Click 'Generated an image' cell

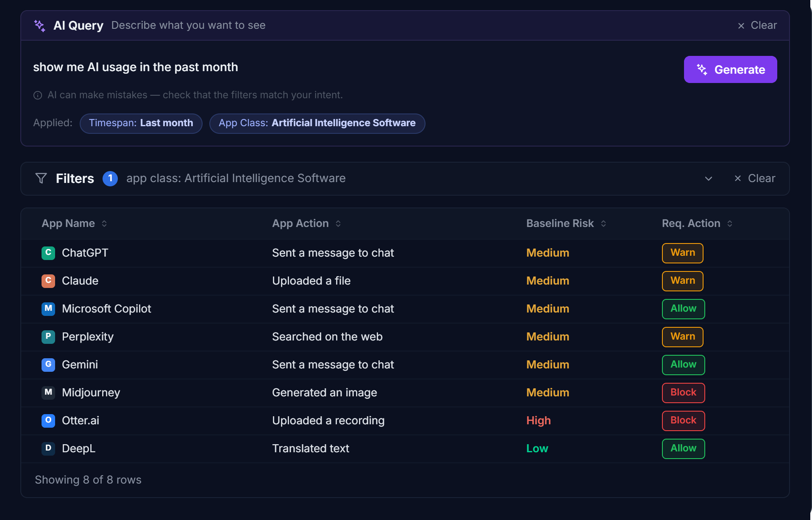(324, 393)
